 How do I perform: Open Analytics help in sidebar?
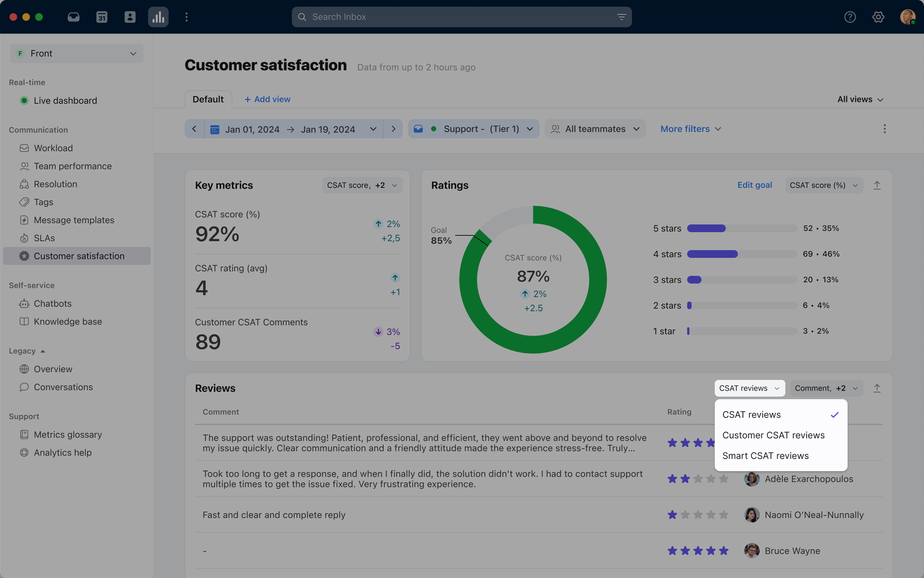[x=76, y=453]
